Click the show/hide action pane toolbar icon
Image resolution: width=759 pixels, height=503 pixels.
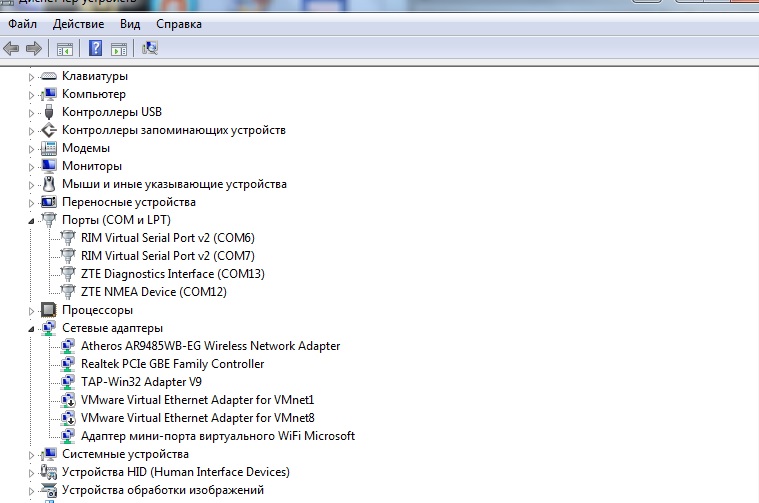pos(119,48)
